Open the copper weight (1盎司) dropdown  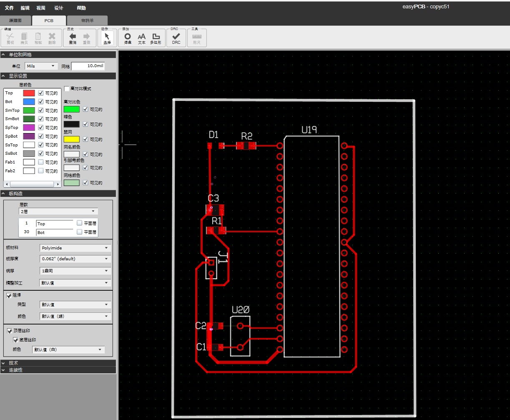(75, 271)
